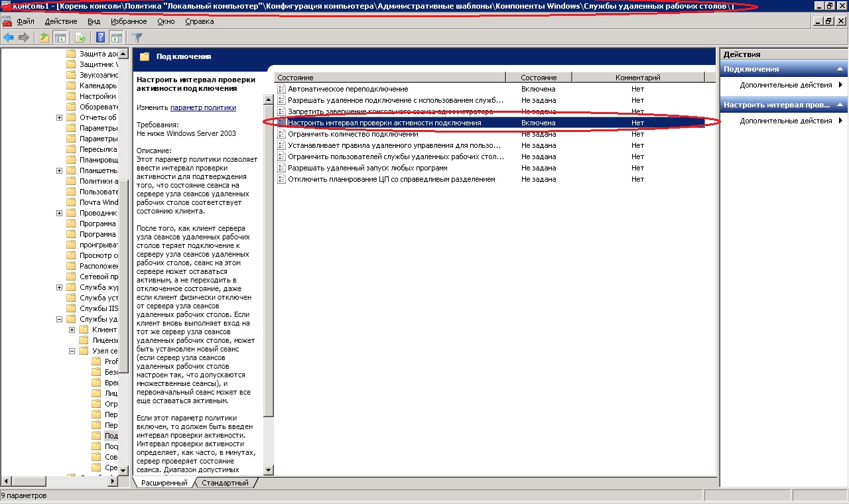The width and height of the screenshot is (849, 504).
Task: Click tree pane scrollbar up arrow
Action: tap(123, 53)
